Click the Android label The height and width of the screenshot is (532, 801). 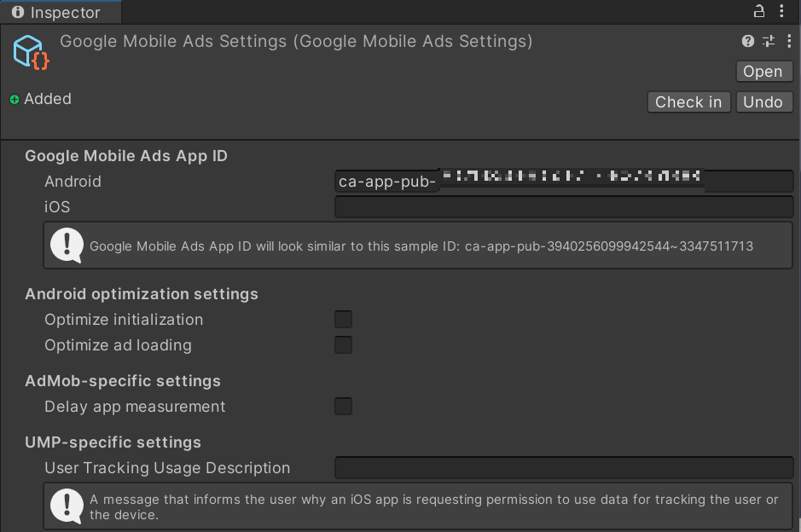click(x=73, y=182)
